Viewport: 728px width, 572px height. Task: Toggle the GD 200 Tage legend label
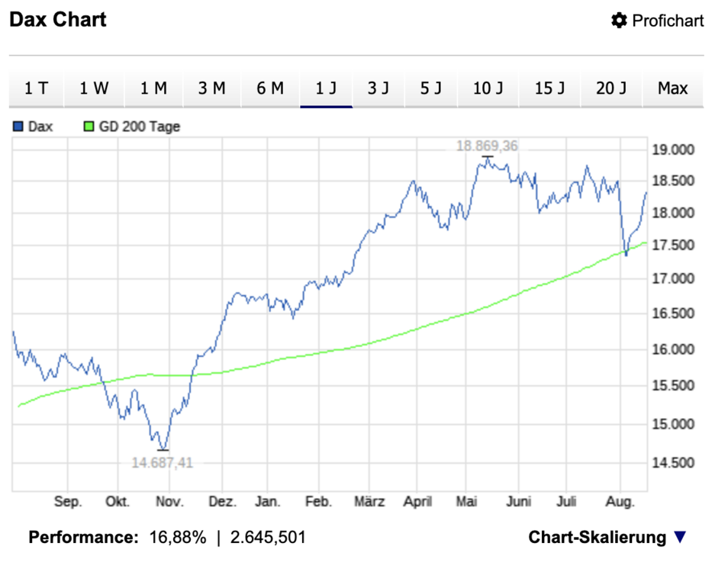tap(140, 127)
